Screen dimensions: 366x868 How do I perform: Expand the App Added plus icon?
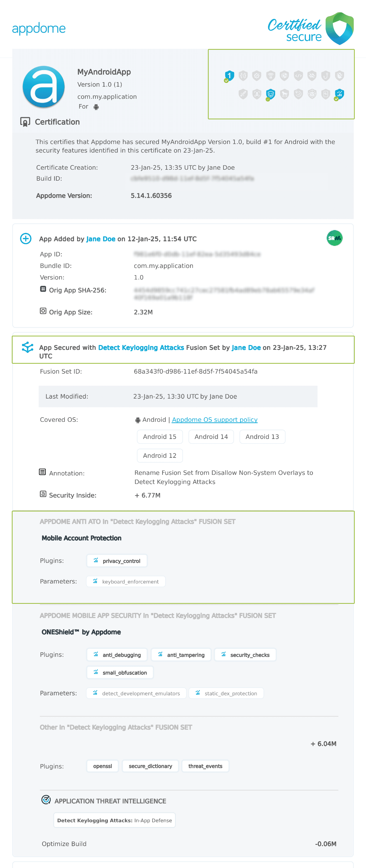click(26, 238)
